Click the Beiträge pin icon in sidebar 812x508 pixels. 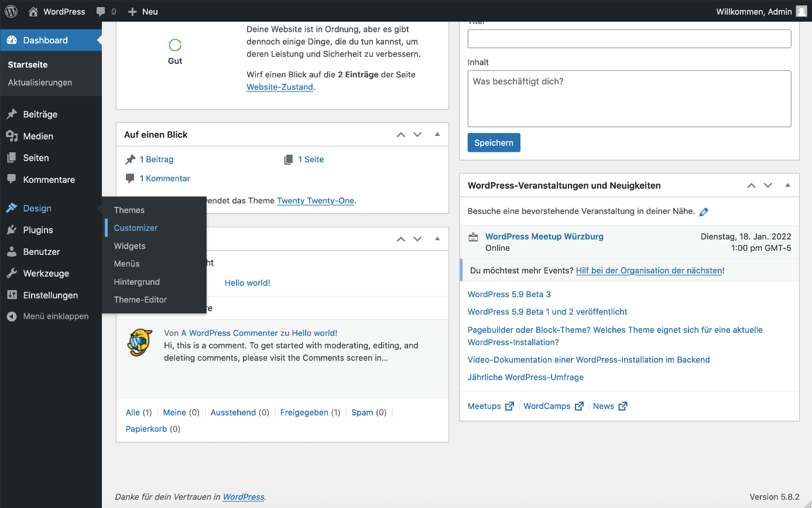[12, 114]
